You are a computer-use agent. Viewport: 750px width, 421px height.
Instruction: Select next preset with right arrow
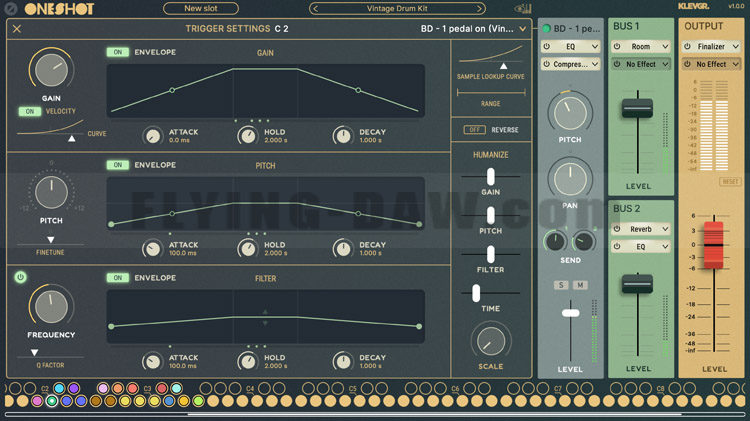coord(479,9)
